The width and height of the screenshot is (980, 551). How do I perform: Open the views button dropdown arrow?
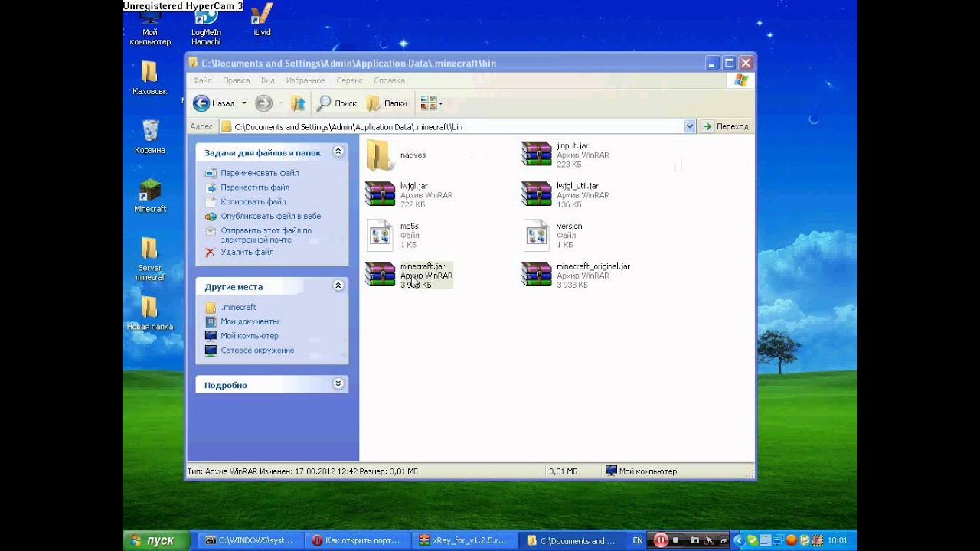click(x=440, y=103)
